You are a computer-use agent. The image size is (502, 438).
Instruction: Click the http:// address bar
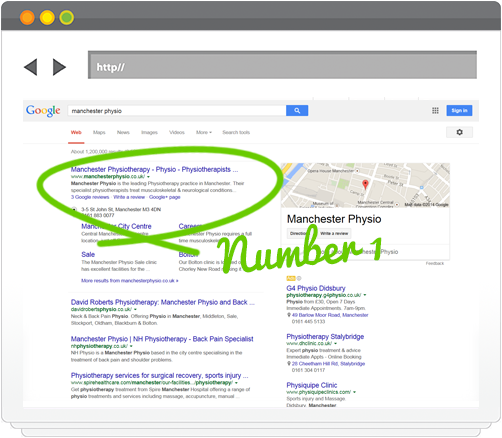pos(282,65)
